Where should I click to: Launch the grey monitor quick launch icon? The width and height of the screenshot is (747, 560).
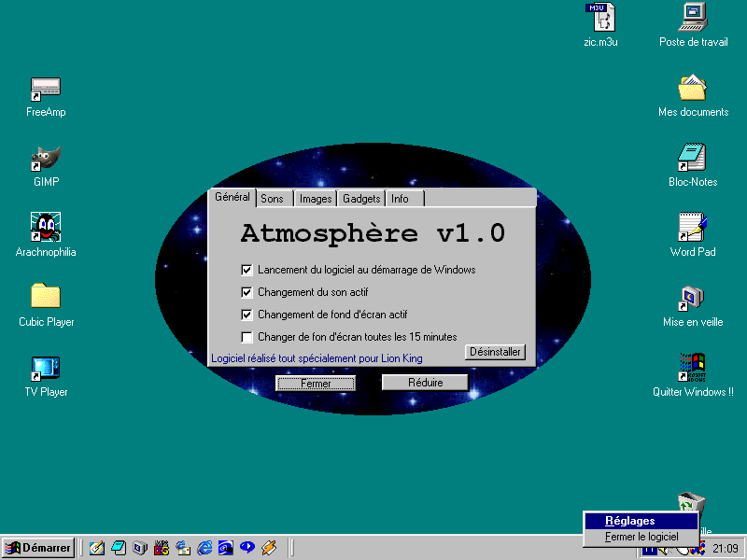click(x=140, y=548)
